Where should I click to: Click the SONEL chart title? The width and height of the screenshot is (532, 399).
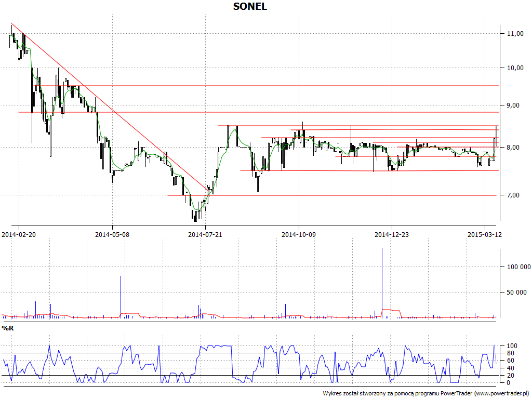(250, 6)
